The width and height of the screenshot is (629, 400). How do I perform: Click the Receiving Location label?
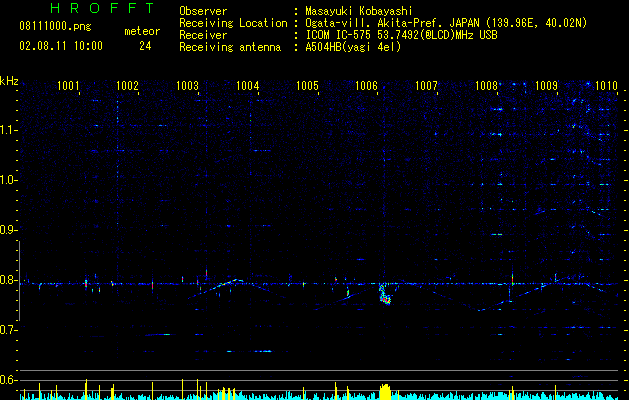[x=233, y=23]
